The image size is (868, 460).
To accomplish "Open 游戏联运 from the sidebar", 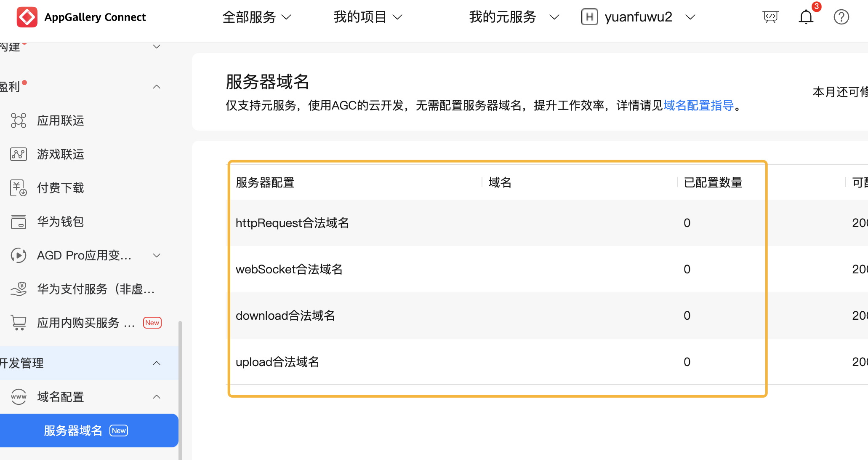I will point(61,155).
